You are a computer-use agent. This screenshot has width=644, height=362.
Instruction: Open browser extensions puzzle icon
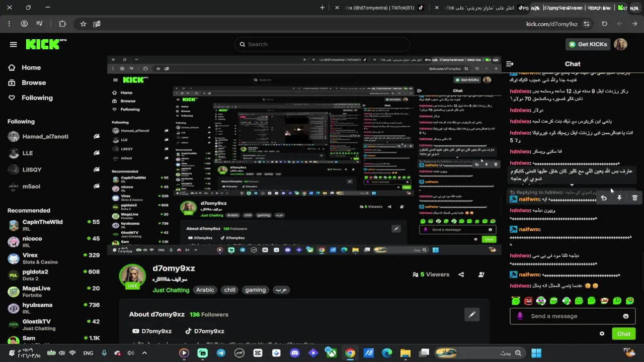[x=62, y=24]
